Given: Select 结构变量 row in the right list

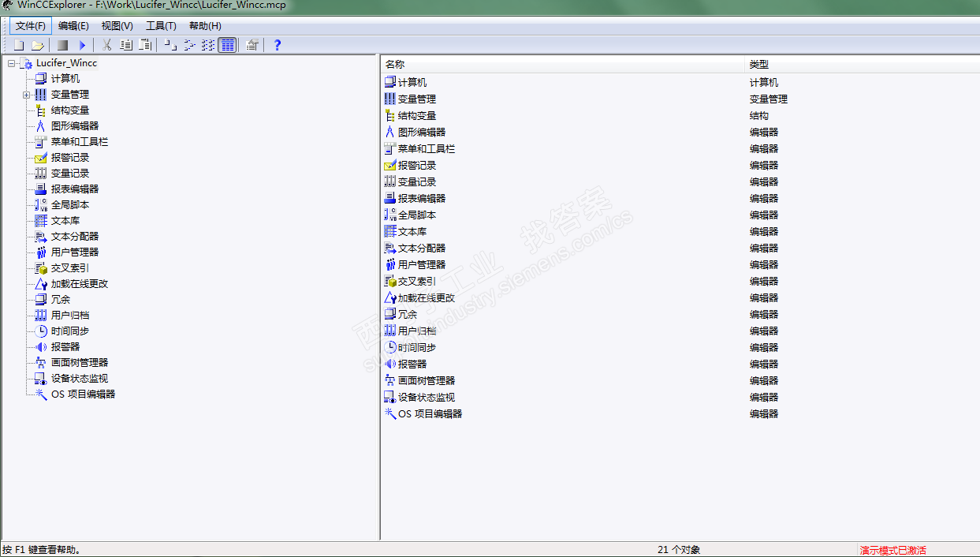Looking at the screenshot, I should click(417, 115).
